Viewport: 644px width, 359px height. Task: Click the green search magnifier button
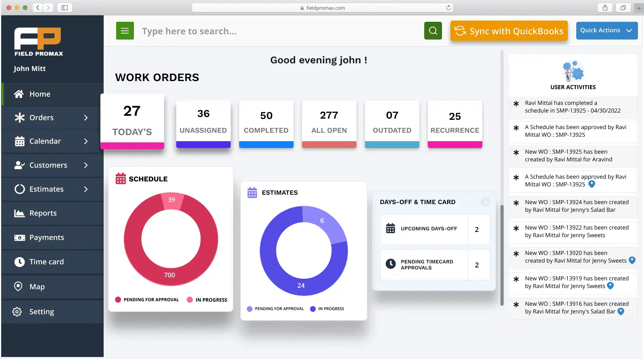click(433, 31)
